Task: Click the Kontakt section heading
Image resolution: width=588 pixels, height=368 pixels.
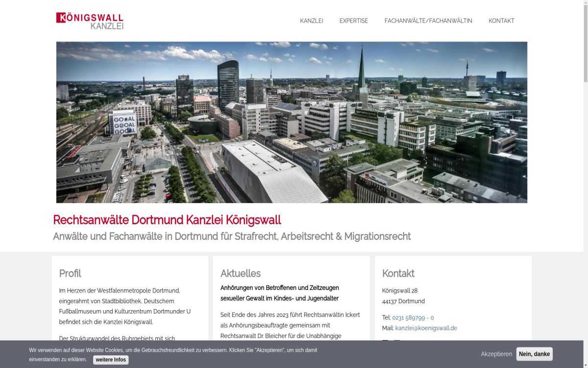Action: (398, 273)
